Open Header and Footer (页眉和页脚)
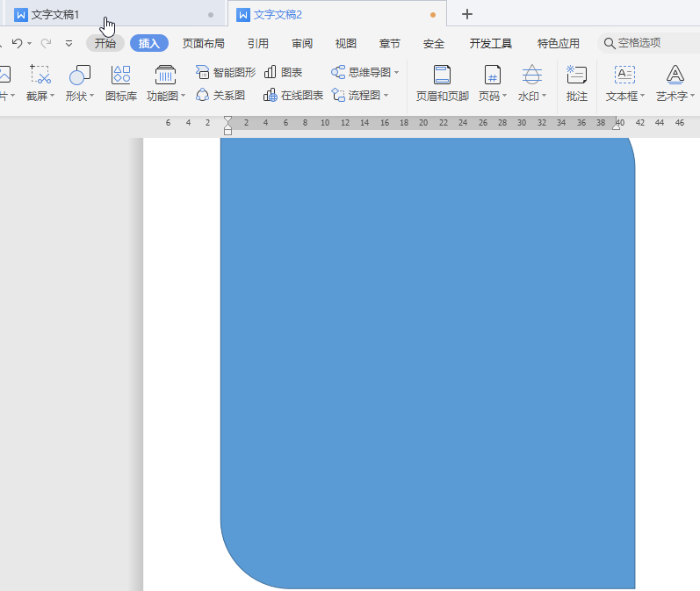Viewport: 700px width, 591px height. click(x=443, y=83)
